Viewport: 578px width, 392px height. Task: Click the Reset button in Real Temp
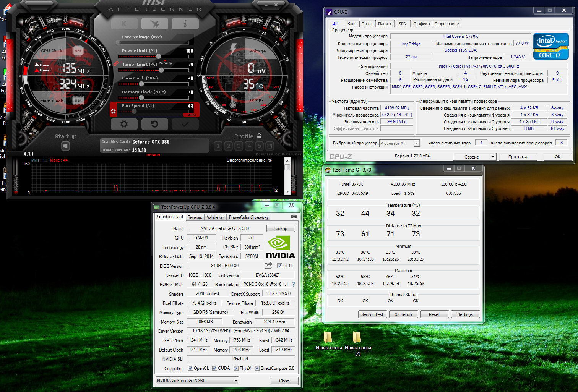pos(434,314)
